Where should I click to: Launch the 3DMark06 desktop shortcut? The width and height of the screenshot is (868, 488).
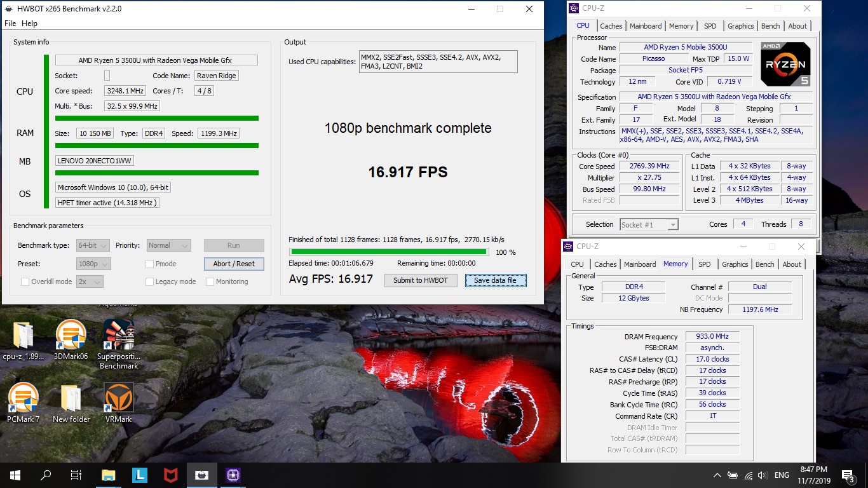[71, 341]
